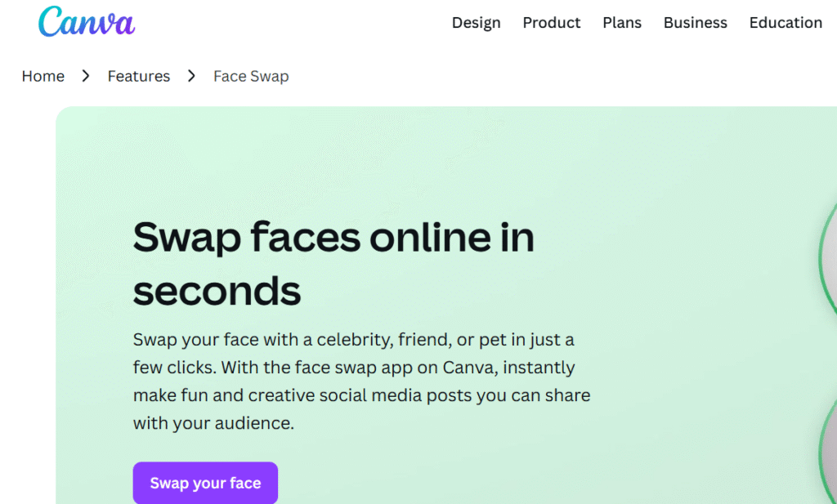
Task: Open the Product menu
Action: (x=551, y=23)
